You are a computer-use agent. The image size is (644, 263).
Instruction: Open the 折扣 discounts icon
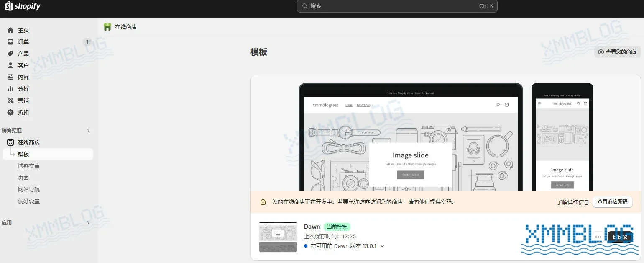click(10, 112)
